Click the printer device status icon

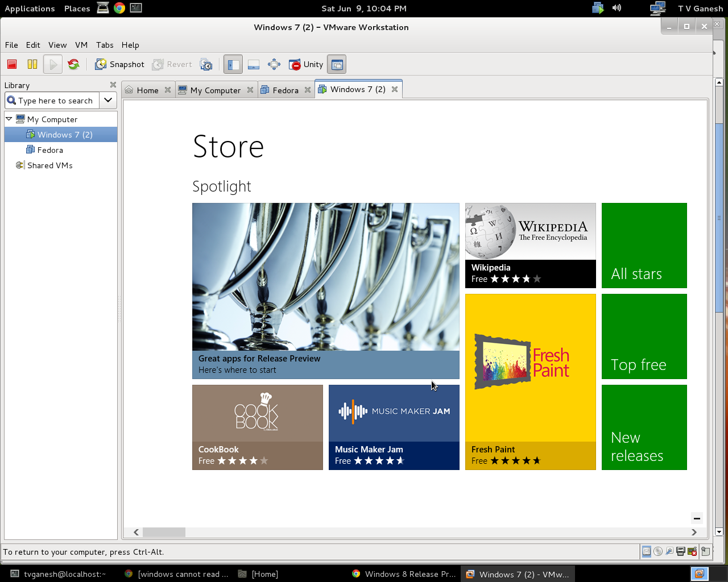coord(680,551)
